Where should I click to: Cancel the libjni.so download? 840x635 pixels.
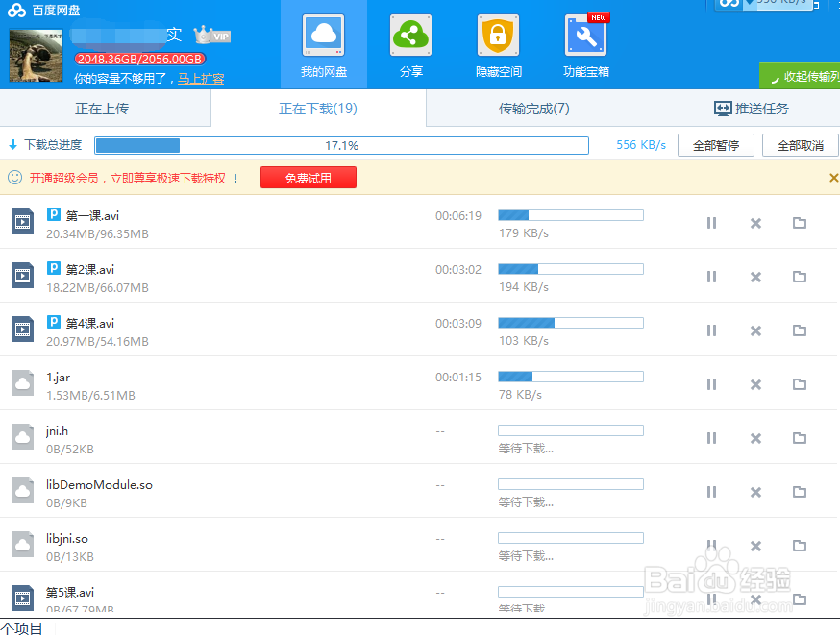pos(755,546)
